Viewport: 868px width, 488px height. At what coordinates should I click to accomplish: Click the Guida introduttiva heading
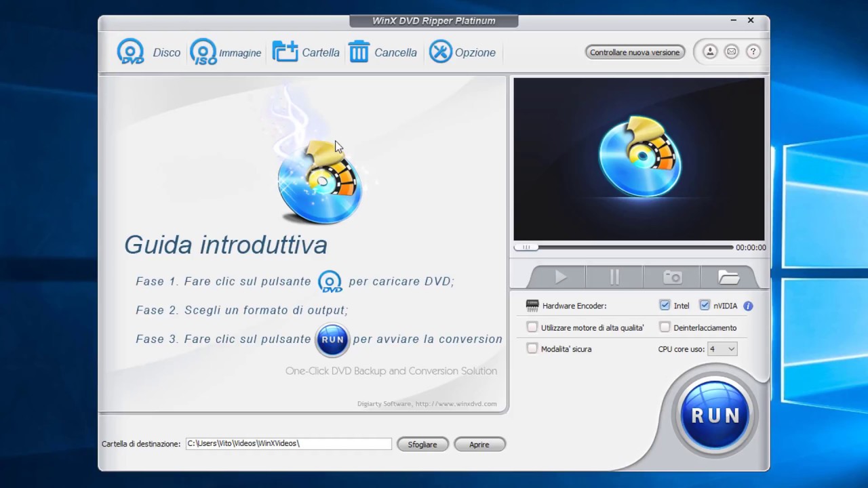226,245
